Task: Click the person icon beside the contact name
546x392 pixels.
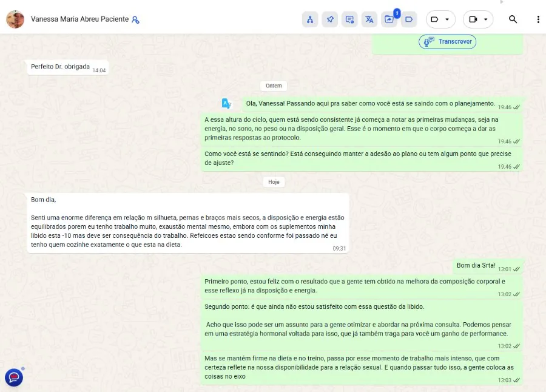Action: point(135,20)
